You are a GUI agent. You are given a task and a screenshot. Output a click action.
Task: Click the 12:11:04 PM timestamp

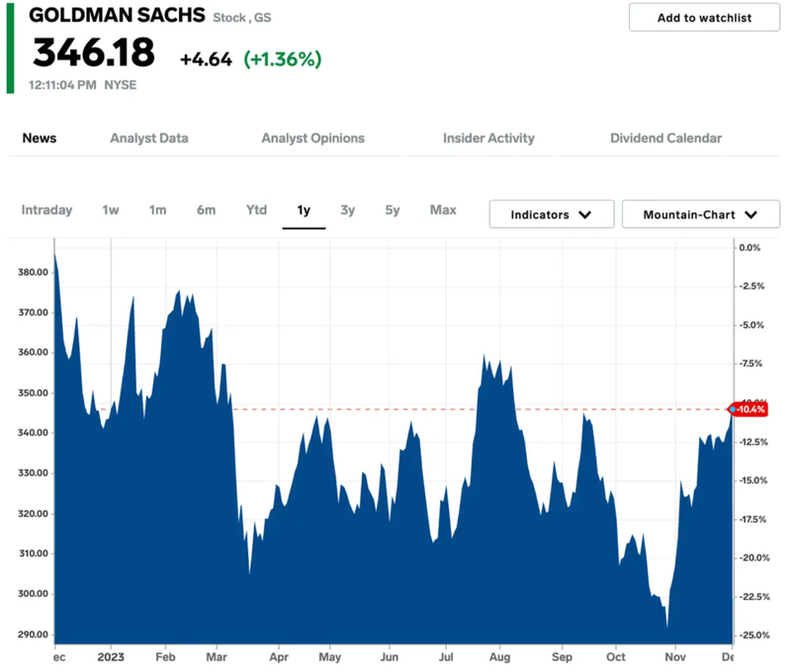click(62, 85)
